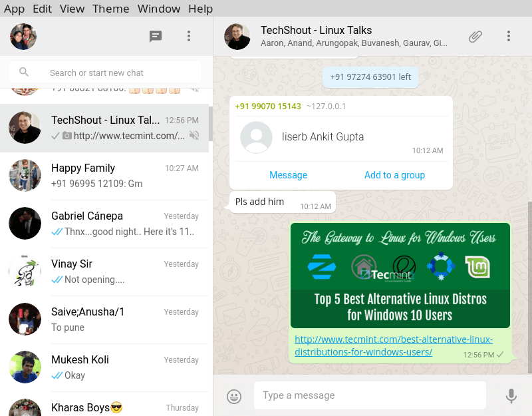The width and height of the screenshot is (532, 416).
Task: Click the group title TechShout - Linux Talks
Action: click(317, 30)
